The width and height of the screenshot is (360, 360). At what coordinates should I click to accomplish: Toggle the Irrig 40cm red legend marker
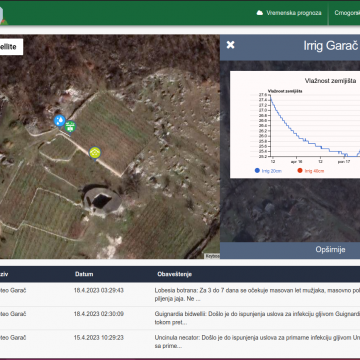300,171
